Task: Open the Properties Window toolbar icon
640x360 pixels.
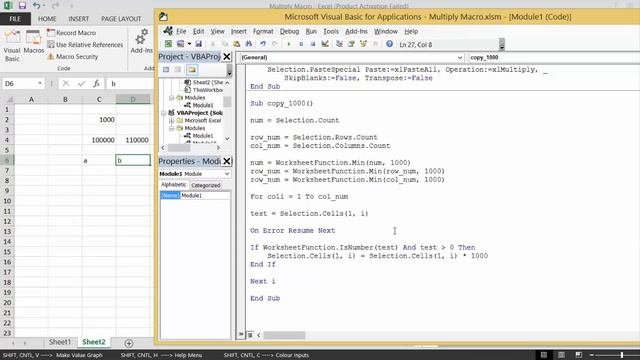Action: point(351,44)
